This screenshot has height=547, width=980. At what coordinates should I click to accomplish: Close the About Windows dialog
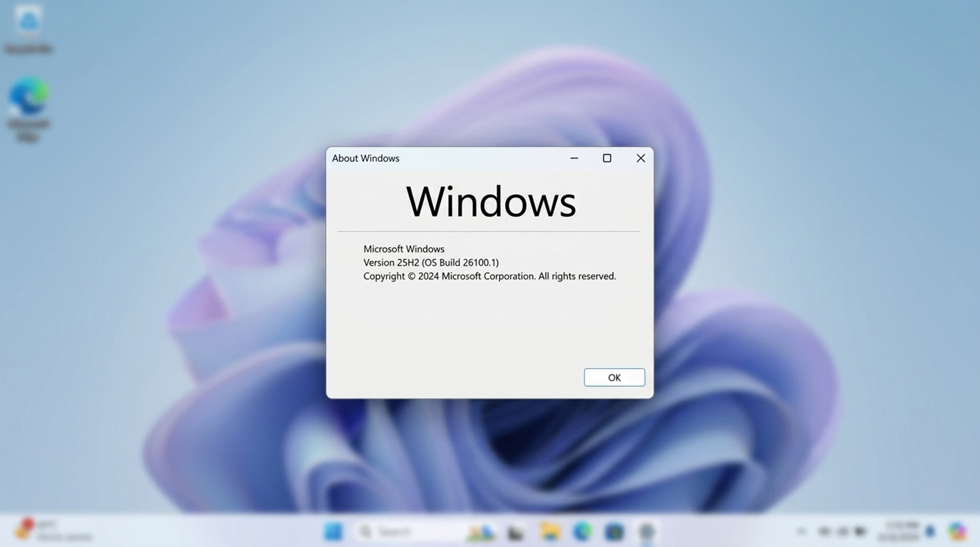640,158
